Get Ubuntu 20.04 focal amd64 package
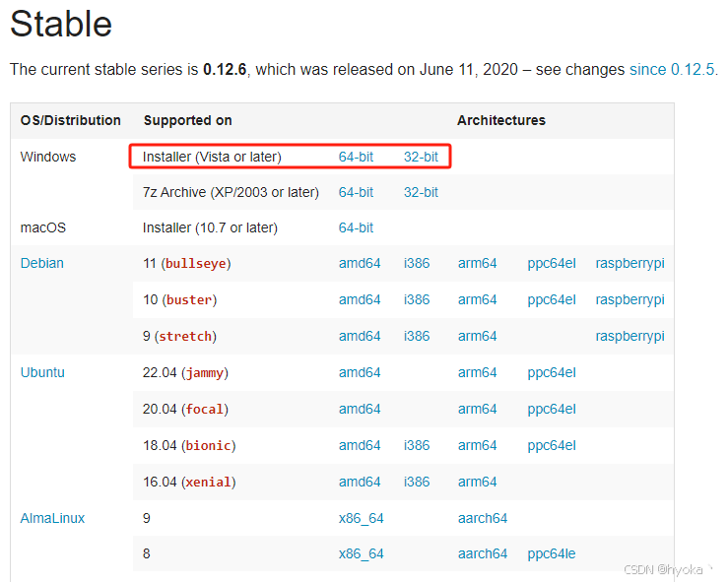This screenshot has width=728, height=582. click(x=360, y=409)
